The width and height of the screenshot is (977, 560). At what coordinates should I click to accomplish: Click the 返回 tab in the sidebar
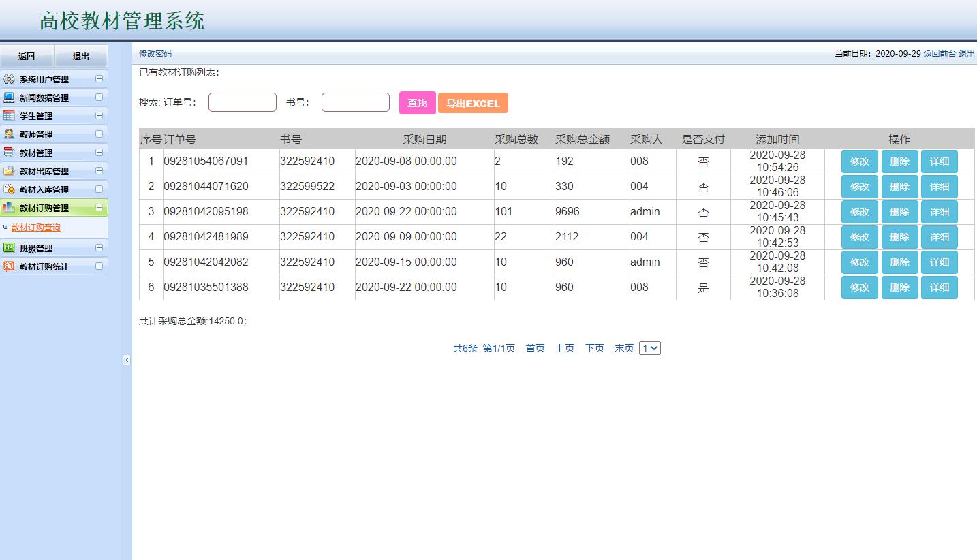(27, 57)
